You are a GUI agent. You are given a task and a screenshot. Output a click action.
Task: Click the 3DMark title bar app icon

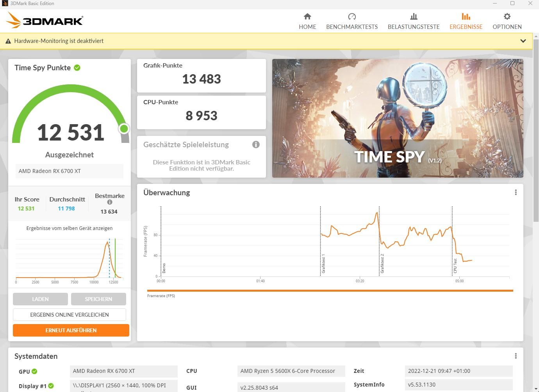pyautogui.click(x=5, y=4)
